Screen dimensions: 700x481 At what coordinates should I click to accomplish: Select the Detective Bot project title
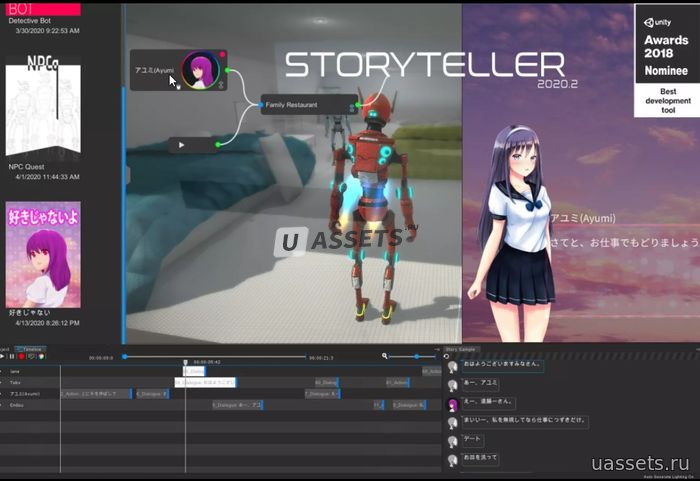coord(29,21)
